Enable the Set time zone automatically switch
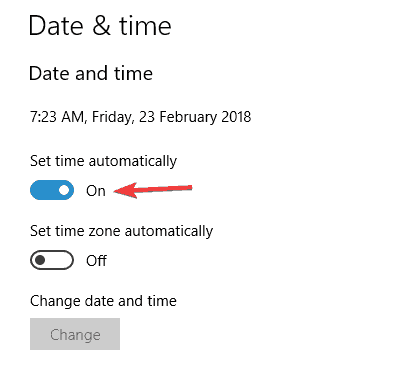The height and width of the screenshot is (374, 409). click(52, 260)
